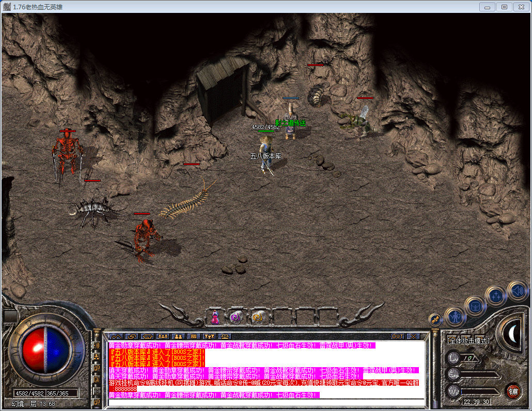This screenshot has height=411, width=532.
Task: Click the grid icon in chat toolbar
Action: (193, 337)
